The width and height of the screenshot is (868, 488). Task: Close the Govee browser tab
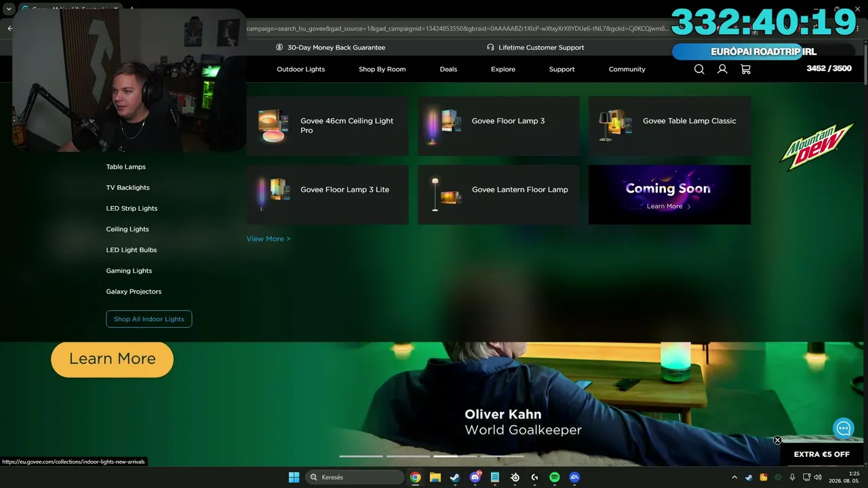coord(116,9)
